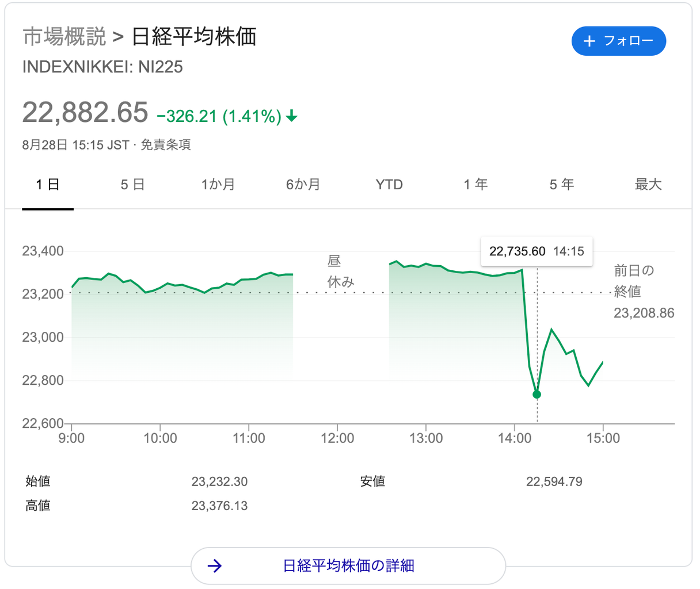Click the 前日の終値 23,208.86 label

click(x=643, y=292)
